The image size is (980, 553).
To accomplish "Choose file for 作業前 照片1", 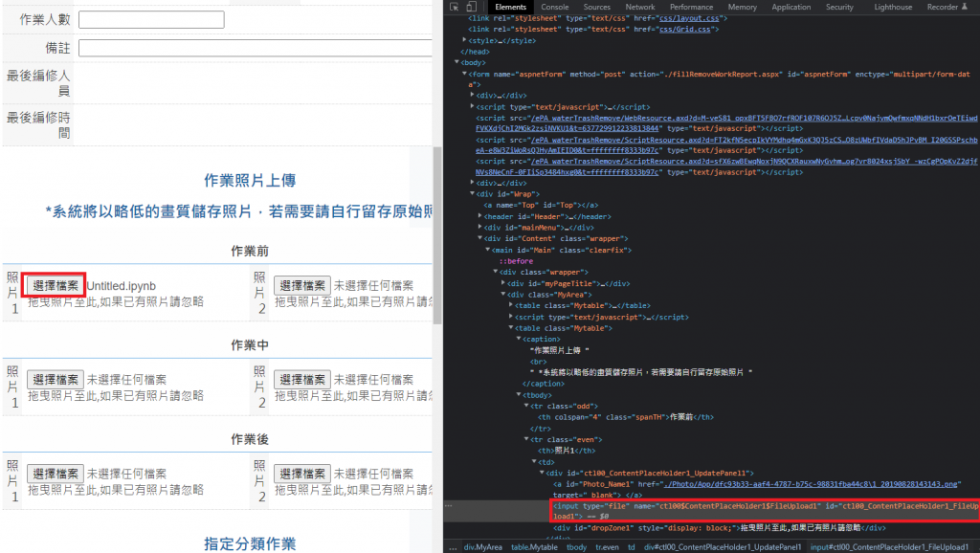I will point(56,285).
